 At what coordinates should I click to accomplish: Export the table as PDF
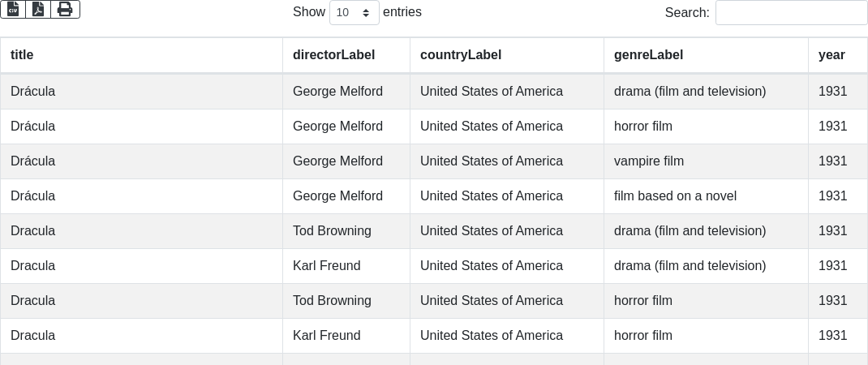point(38,9)
